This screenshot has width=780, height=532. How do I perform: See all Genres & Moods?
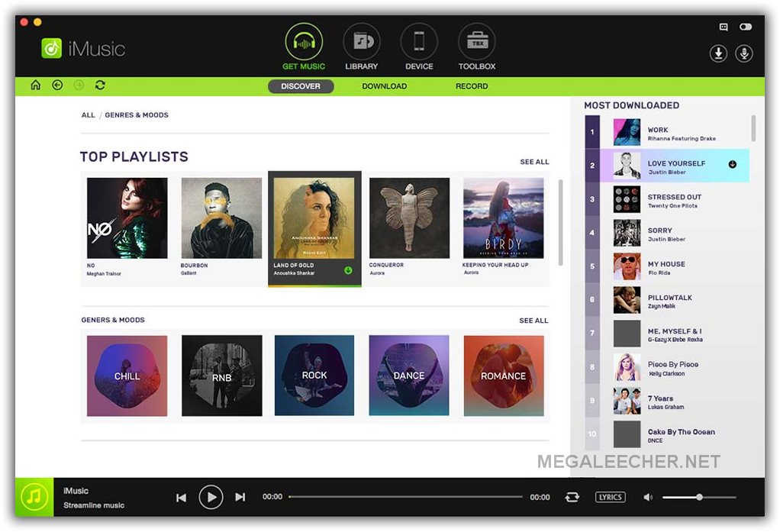click(x=533, y=321)
